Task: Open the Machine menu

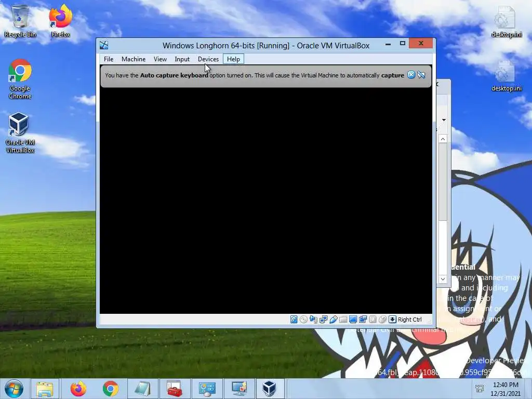Action: [x=134, y=59]
